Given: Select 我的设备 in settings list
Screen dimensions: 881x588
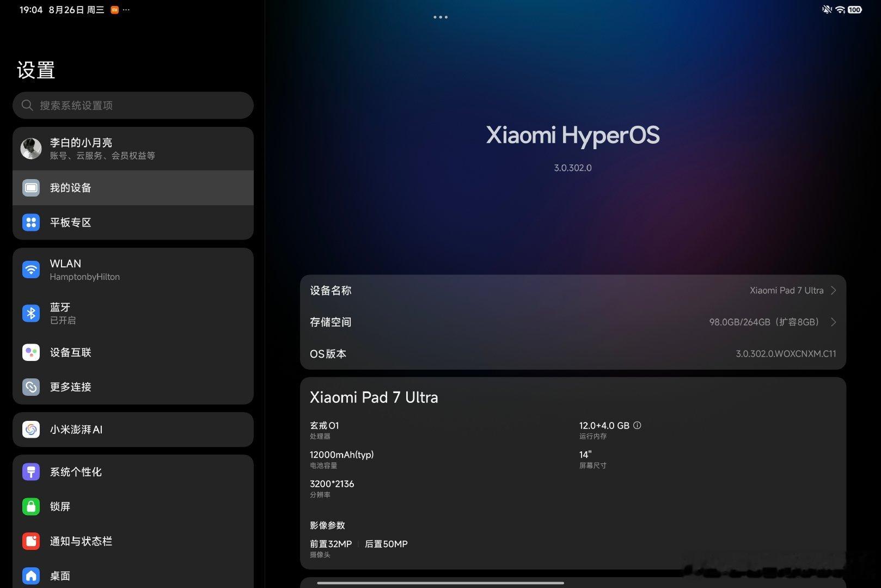Looking at the screenshot, I should [x=133, y=188].
